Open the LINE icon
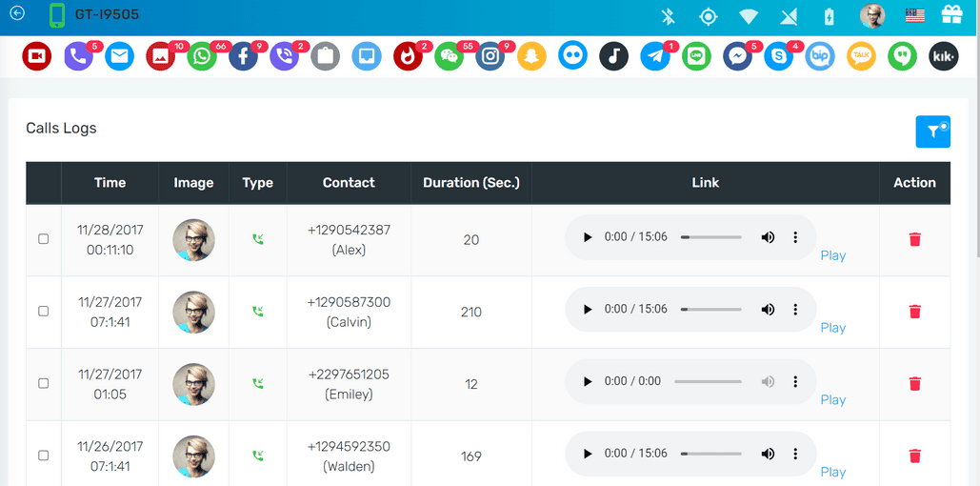This screenshot has width=980, height=486. tap(696, 56)
